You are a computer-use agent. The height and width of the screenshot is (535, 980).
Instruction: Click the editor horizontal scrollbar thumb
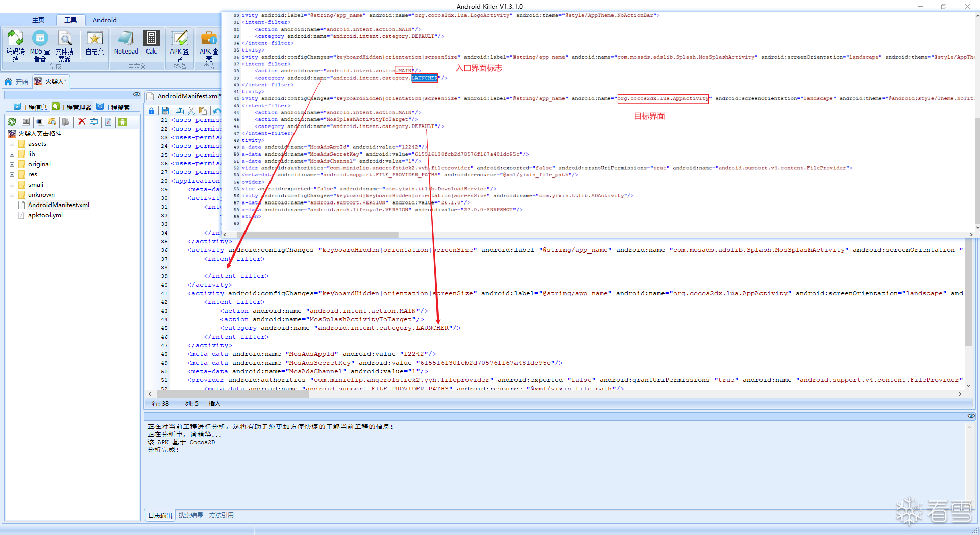pyautogui.click(x=232, y=394)
